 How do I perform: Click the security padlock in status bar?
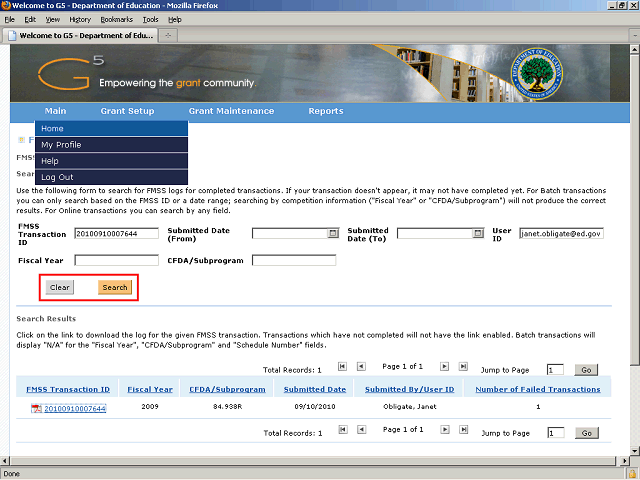tap(633, 474)
